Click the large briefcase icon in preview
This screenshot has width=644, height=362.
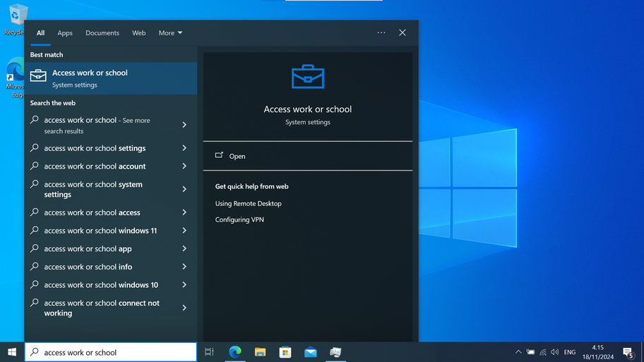coord(308,77)
